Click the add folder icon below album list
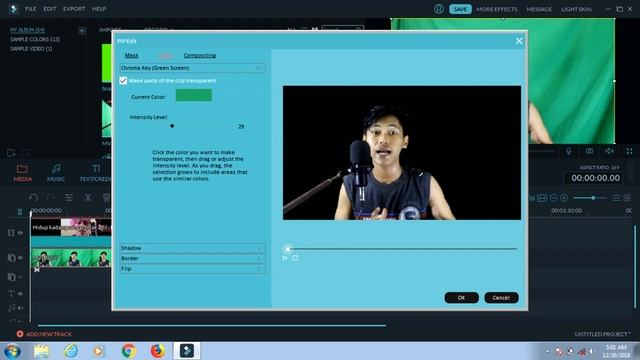This screenshot has width=640, height=360. click(11, 153)
